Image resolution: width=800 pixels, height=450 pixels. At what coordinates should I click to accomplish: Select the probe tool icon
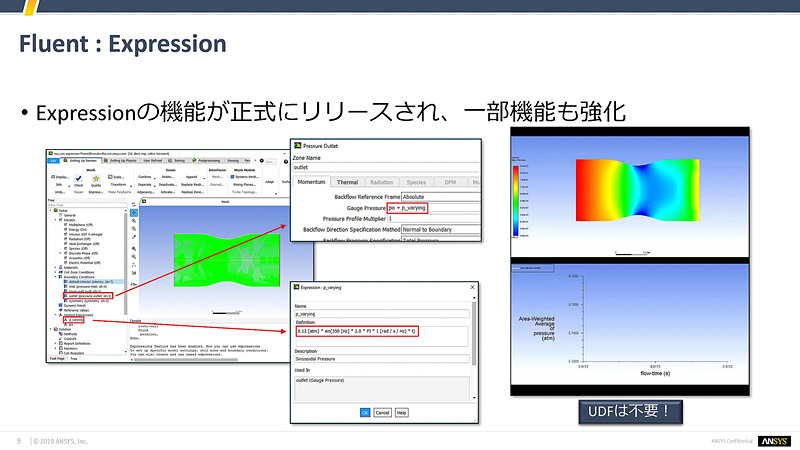[x=134, y=237]
